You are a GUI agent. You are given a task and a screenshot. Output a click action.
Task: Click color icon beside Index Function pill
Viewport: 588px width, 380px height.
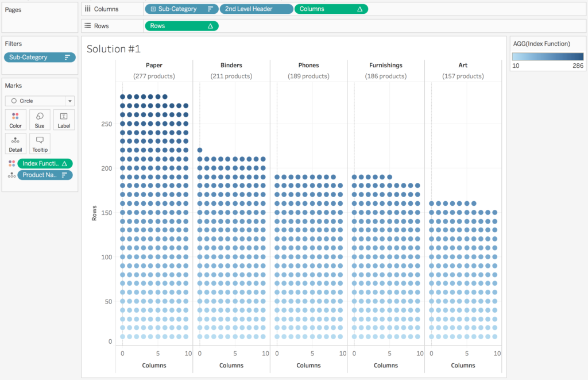(11, 164)
